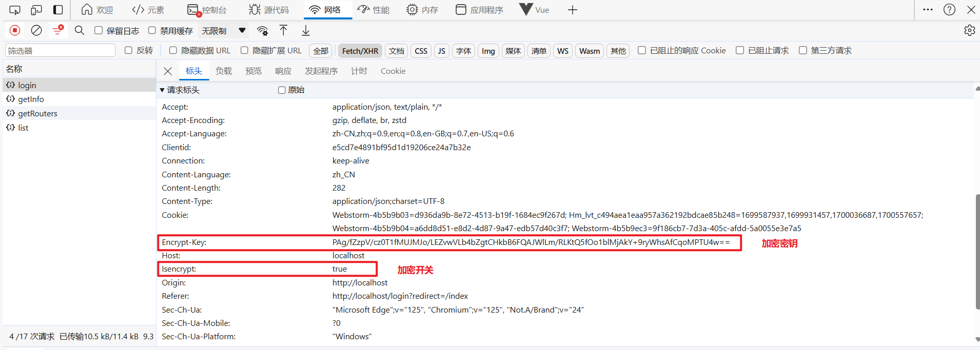Open the more options ellipsis menu

pos(928,10)
